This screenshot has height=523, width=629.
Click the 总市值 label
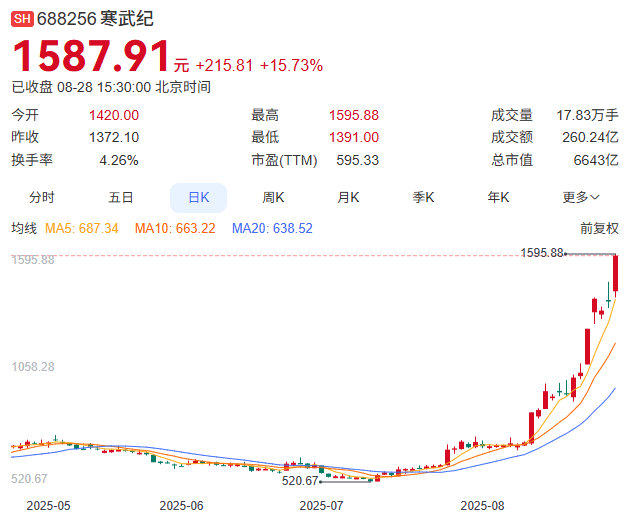coord(512,160)
